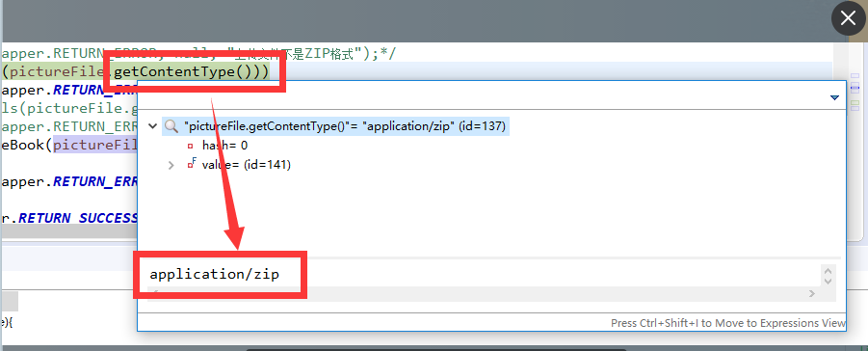Collapse the pictureFile.getContentType() expression node

(x=152, y=126)
